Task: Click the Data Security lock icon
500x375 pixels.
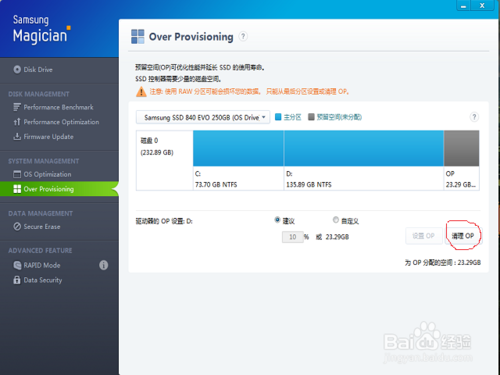Action: click(x=17, y=280)
